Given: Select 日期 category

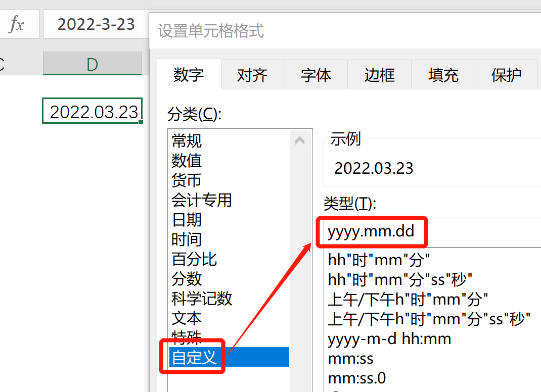Looking at the screenshot, I should [x=229, y=220].
